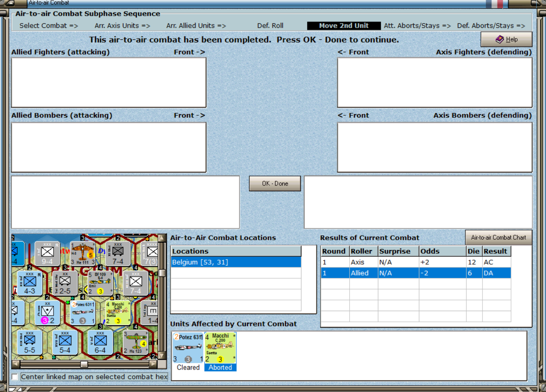Select the 6-4 V Inf corps counter

[100, 342]
